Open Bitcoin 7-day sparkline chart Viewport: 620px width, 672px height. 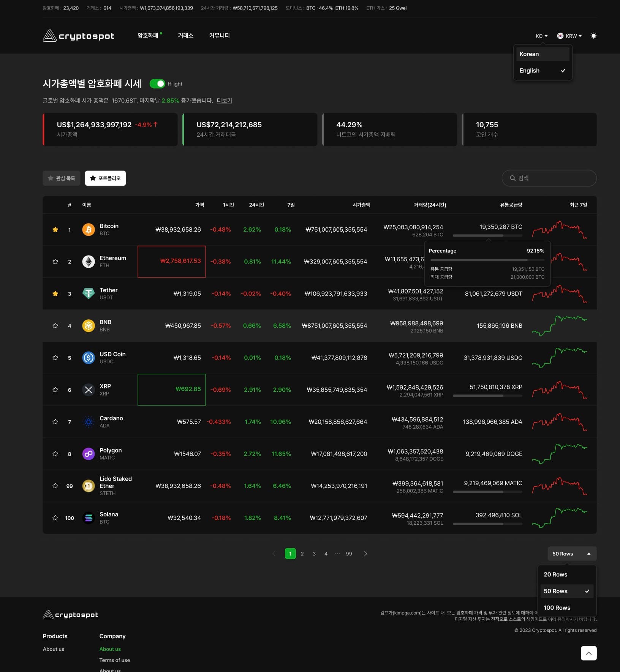560,229
